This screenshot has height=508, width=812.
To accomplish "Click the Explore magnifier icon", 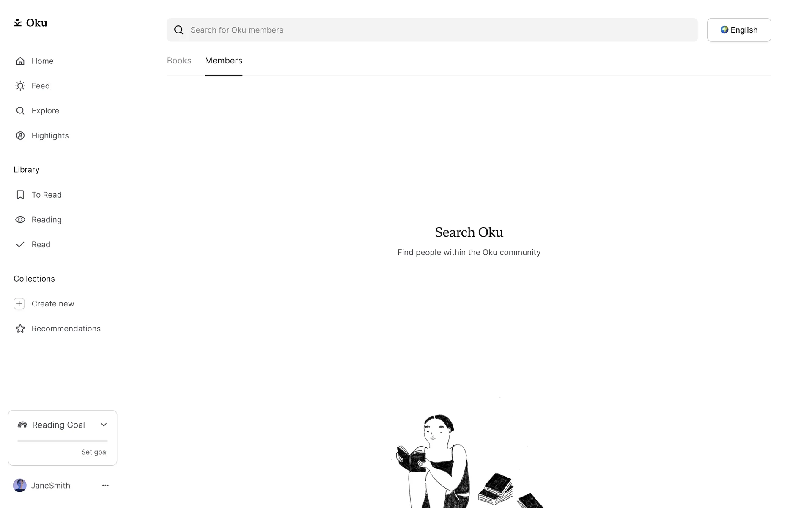I will coord(20,111).
